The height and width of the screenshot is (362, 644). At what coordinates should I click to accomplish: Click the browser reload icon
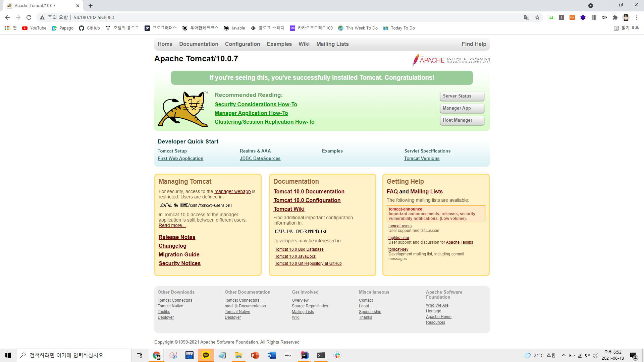click(29, 17)
